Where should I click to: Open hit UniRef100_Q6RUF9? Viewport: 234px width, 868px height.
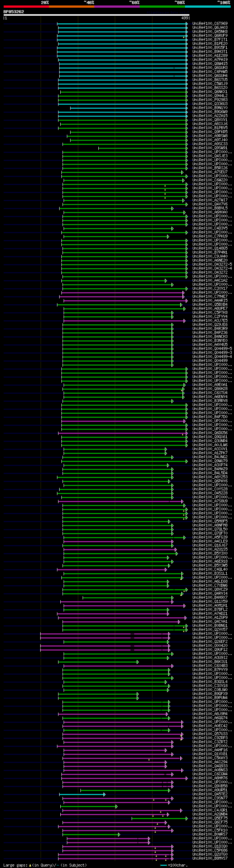click(x=210, y=35)
